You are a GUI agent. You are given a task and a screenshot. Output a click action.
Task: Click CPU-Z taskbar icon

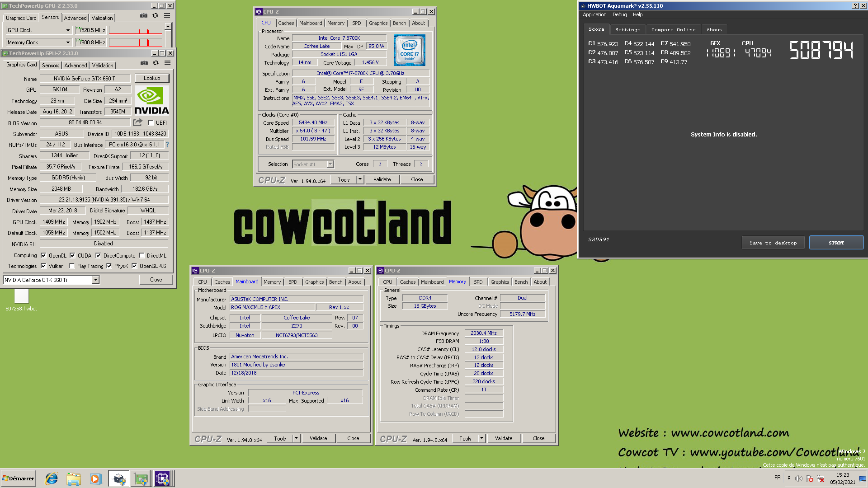(162, 479)
